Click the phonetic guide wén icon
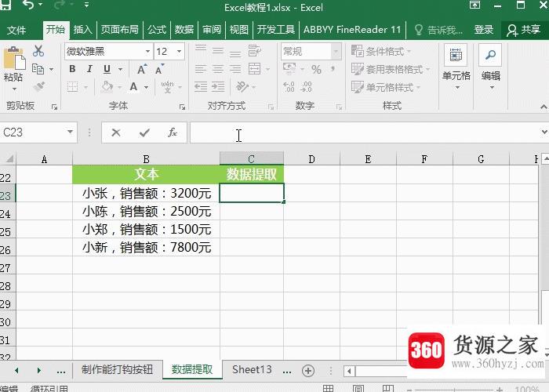 tap(167, 87)
